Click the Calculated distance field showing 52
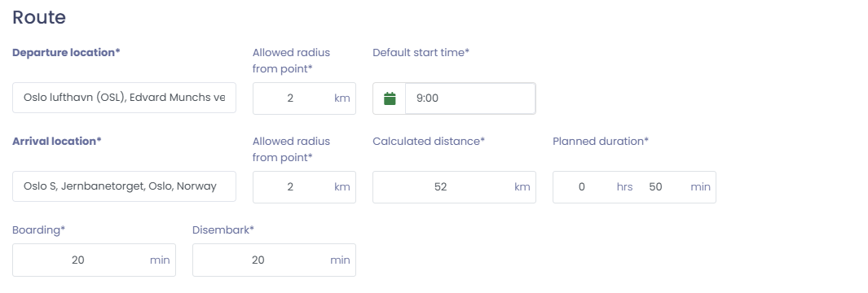The width and height of the screenshot is (868, 293). [x=454, y=187]
